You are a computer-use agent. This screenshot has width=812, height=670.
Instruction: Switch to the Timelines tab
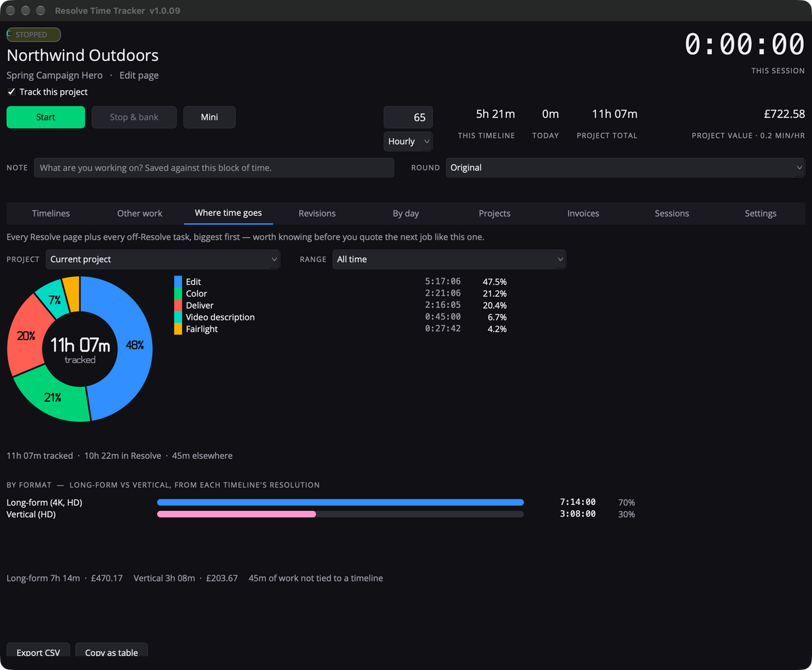coord(51,213)
